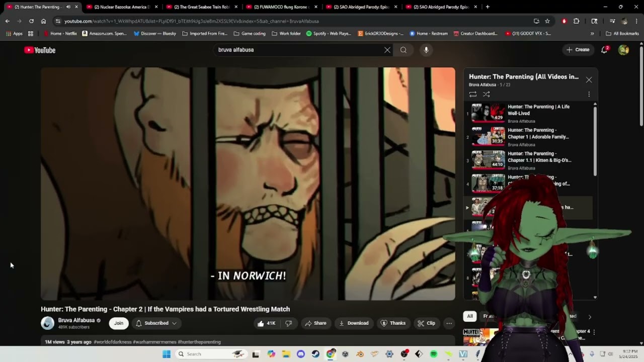The height and width of the screenshot is (362, 644).
Task: Bookmark this page with the star
Action: click(547, 21)
